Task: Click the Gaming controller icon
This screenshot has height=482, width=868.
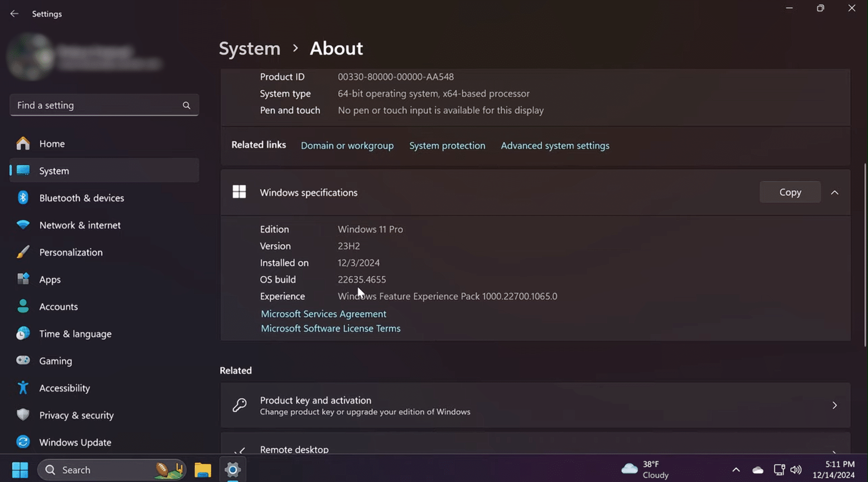Action: [x=23, y=361]
